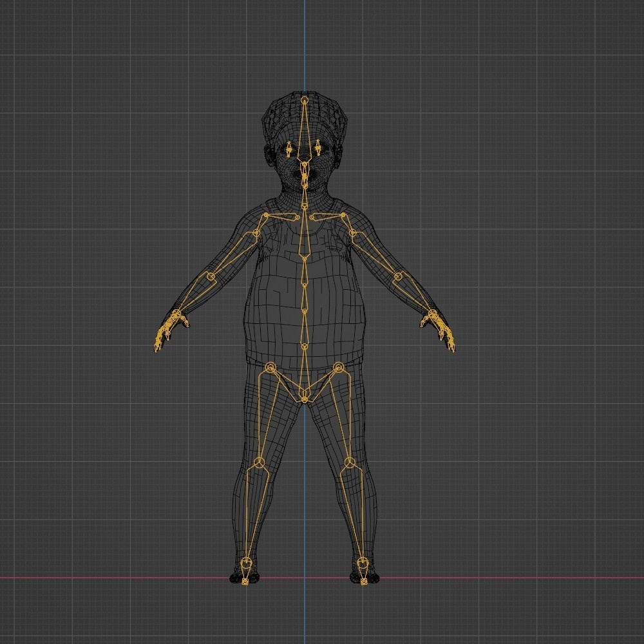Click the left knee bone of the armature
644x644 pixels.
coord(260,462)
